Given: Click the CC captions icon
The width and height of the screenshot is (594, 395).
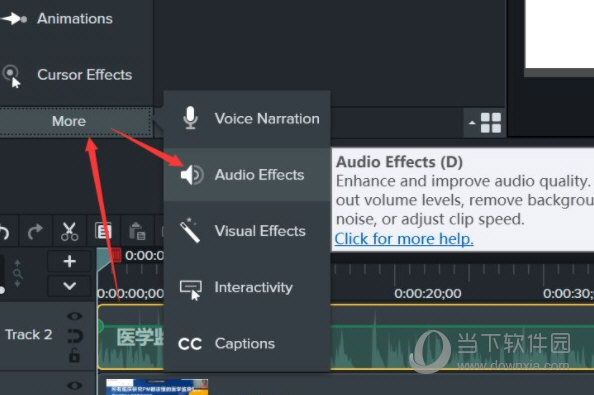Looking at the screenshot, I should (190, 344).
